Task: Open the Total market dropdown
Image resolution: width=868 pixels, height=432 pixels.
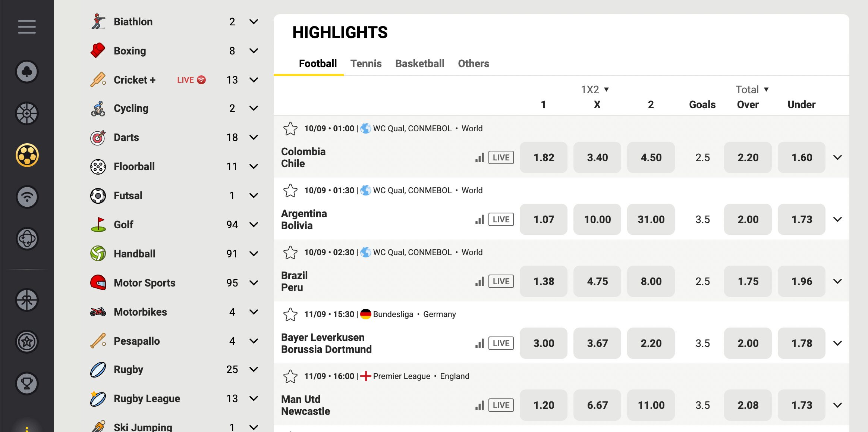Action: 752,90
